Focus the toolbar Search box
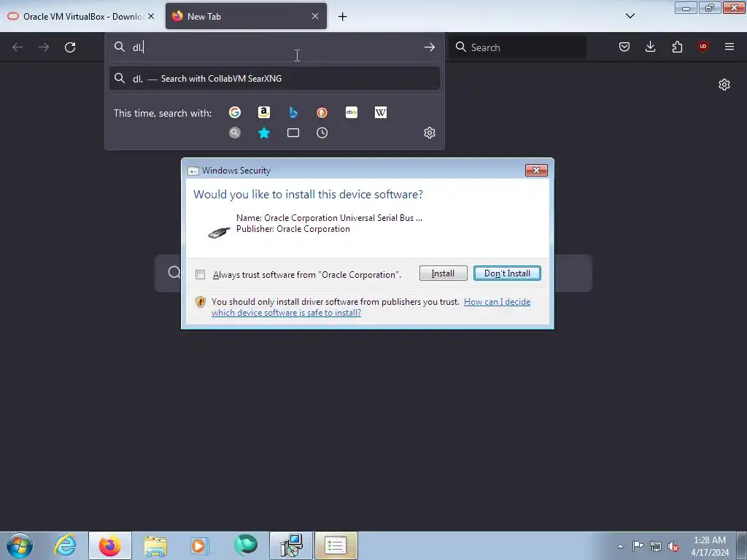Image resolution: width=747 pixels, height=560 pixels. click(x=517, y=47)
